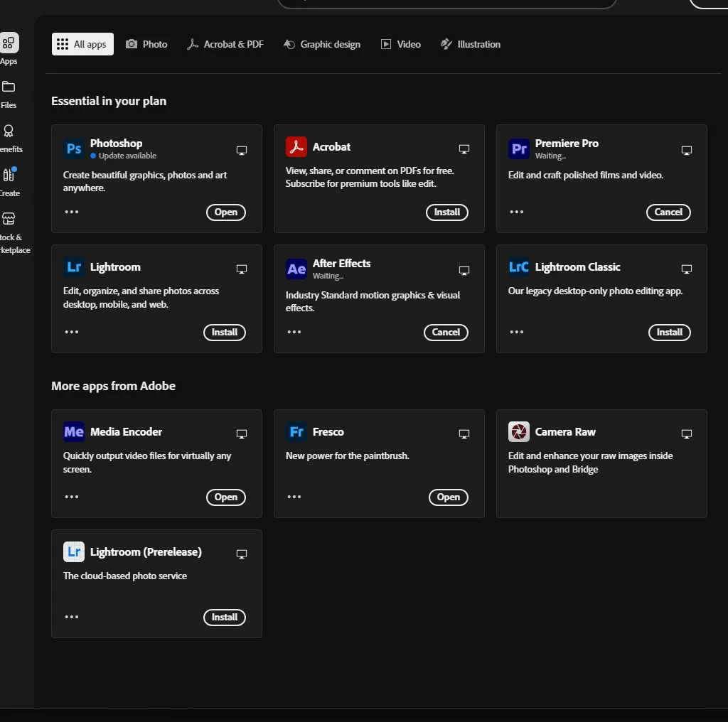Click the Media Encoder Me icon
This screenshot has height=722, width=728.
coord(74,431)
